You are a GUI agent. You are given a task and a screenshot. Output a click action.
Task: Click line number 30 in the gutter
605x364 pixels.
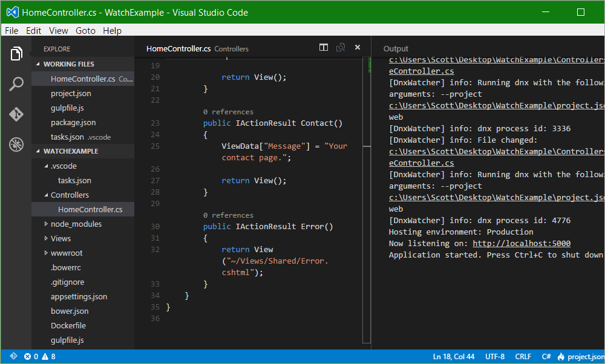pyautogui.click(x=155, y=226)
